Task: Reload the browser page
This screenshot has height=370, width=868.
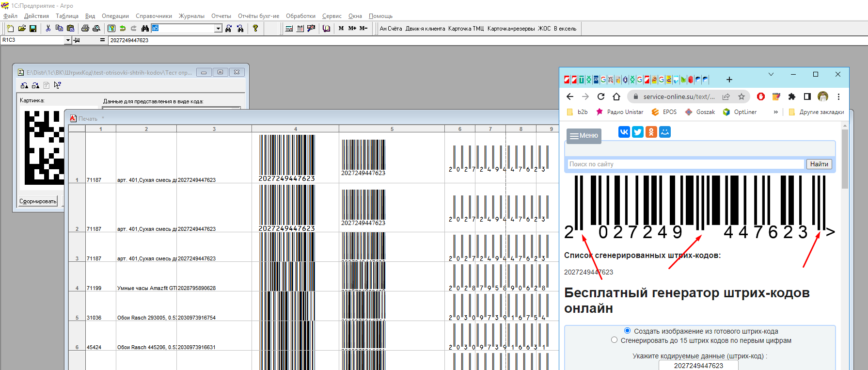Action: (x=601, y=97)
